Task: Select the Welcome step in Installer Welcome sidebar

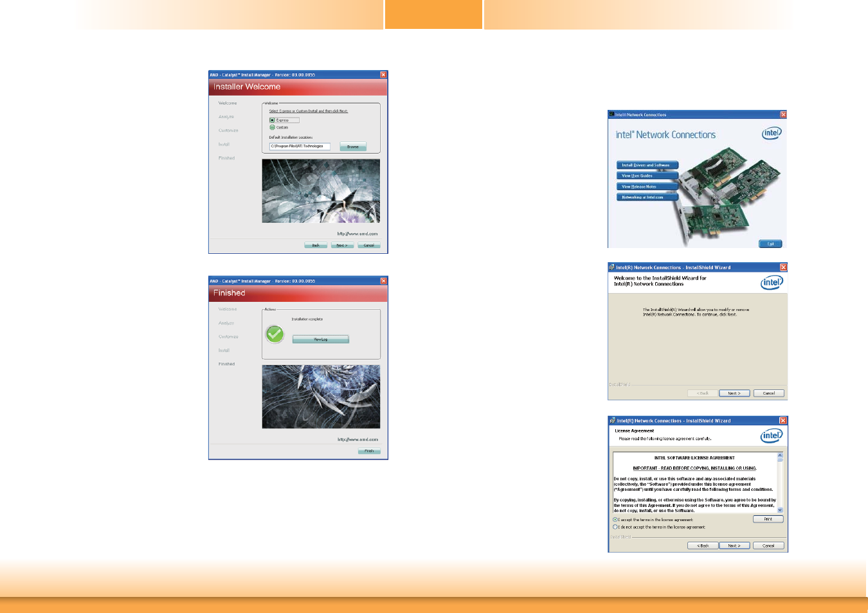Action: pyautogui.click(x=228, y=103)
